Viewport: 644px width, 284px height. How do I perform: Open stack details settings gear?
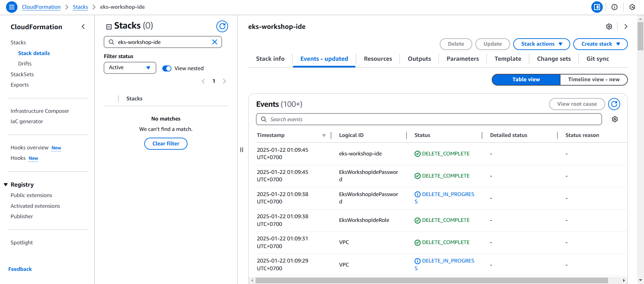(609, 27)
